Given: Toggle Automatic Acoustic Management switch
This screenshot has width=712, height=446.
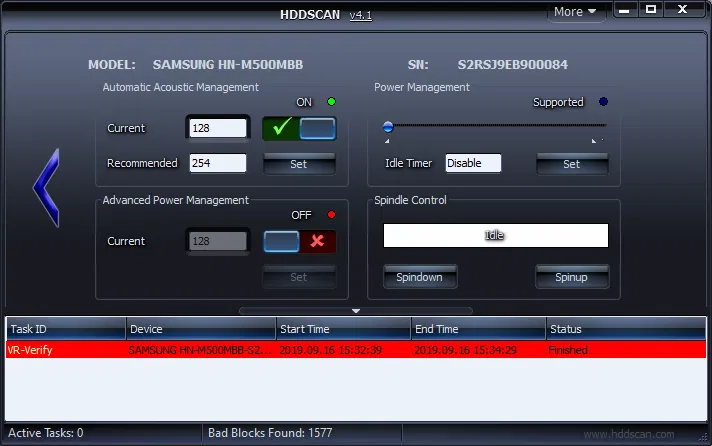Looking at the screenshot, I should 299,128.
